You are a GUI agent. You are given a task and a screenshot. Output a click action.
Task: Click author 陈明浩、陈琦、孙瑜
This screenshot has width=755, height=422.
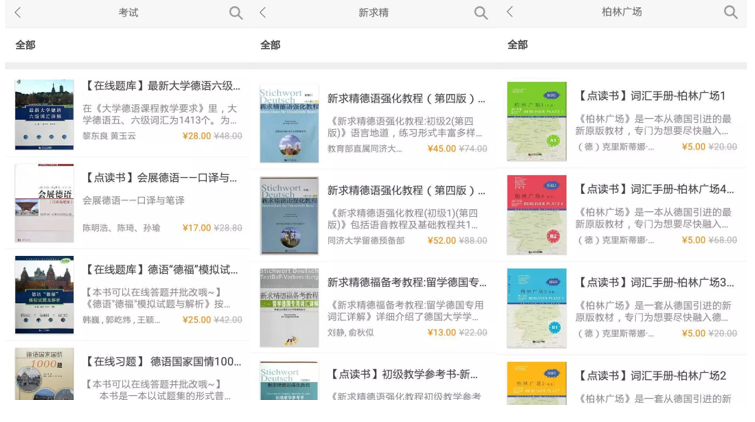click(121, 228)
